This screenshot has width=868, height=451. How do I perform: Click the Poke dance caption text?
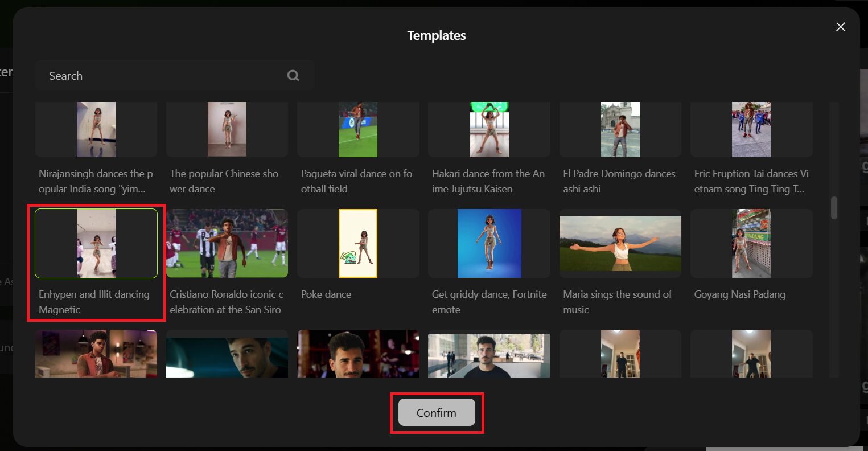(x=326, y=294)
